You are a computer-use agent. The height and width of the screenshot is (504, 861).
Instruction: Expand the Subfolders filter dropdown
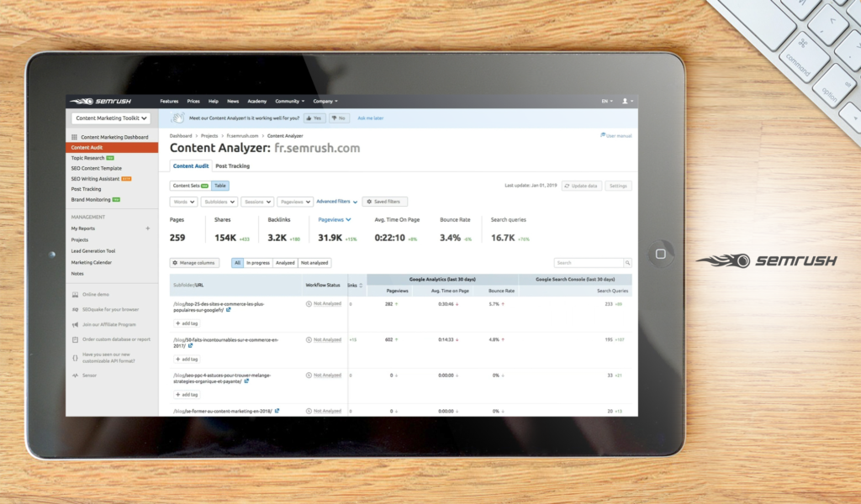[x=219, y=202]
